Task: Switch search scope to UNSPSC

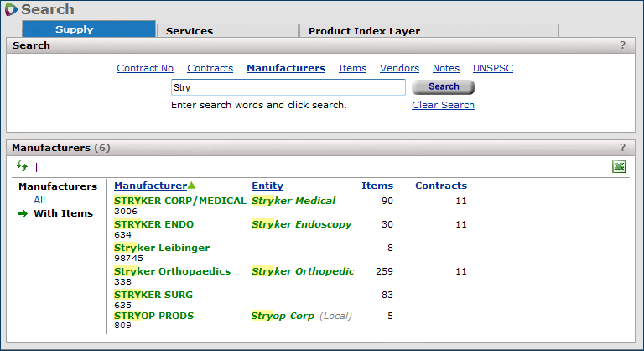Action: [493, 68]
